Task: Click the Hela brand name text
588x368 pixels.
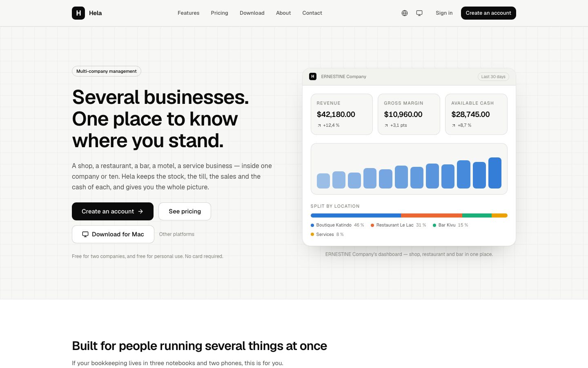Action: click(96, 13)
